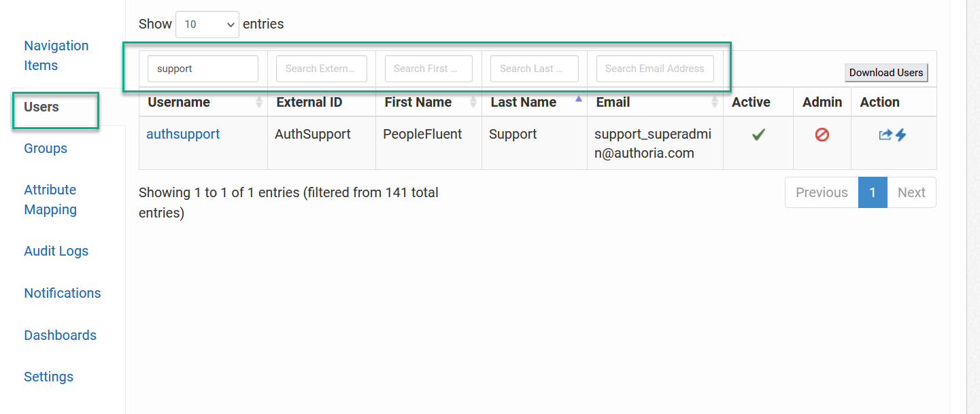The width and height of the screenshot is (980, 414).
Task: Sort by First Name column arrows
Action: [x=473, y=102]
